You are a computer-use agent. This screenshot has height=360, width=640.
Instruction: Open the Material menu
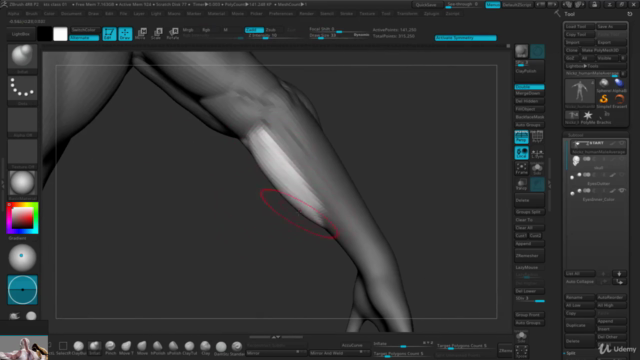tap(216, 13)
